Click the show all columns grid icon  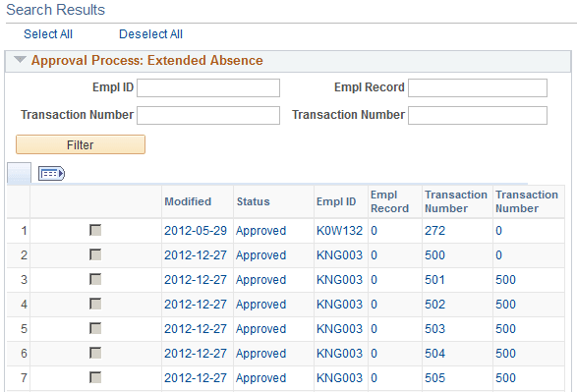coord(51,173)
